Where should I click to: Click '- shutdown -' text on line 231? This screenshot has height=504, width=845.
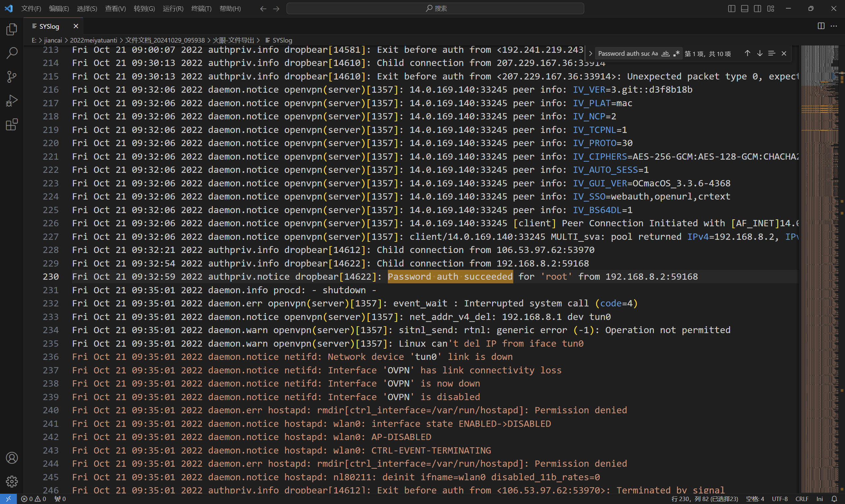344,290
